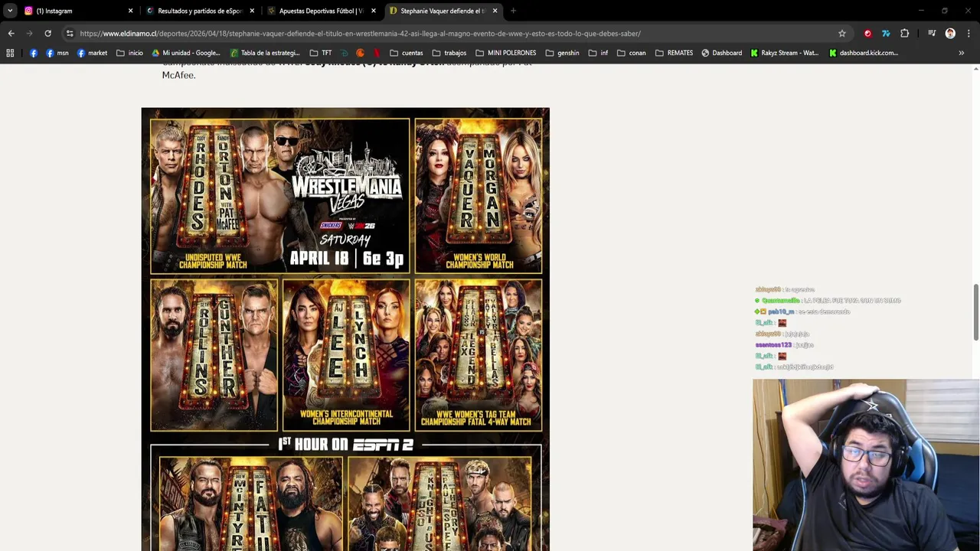Open the media controls icon
The height and width of the screenshot is (551, 980).
[932, 33]
